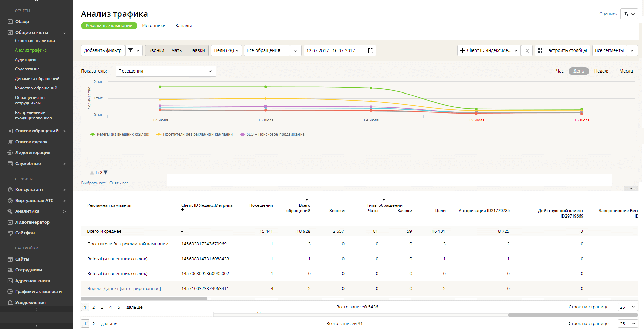Toggle Referal series in chart legend
Screen dimensions: 644x329
tap(119, 135)
